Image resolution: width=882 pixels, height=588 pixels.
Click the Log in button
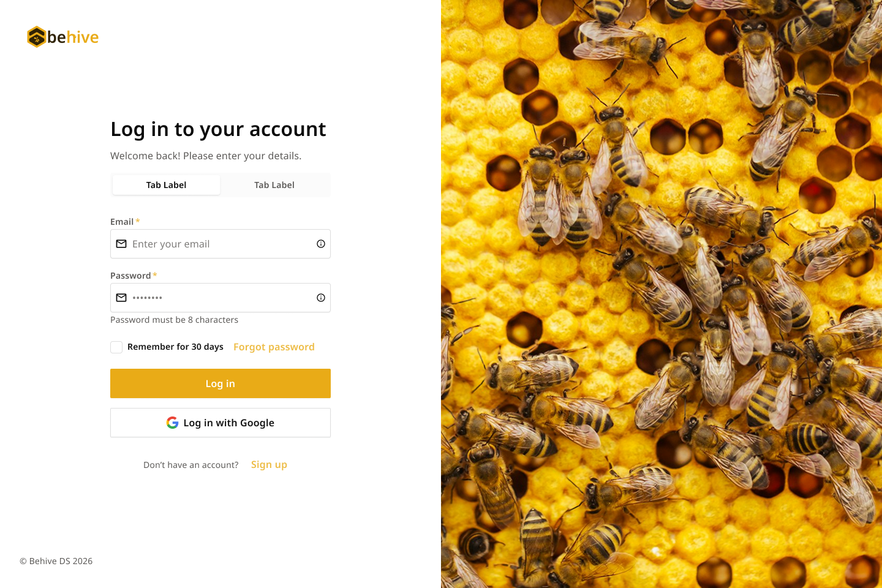click(220, 383)
